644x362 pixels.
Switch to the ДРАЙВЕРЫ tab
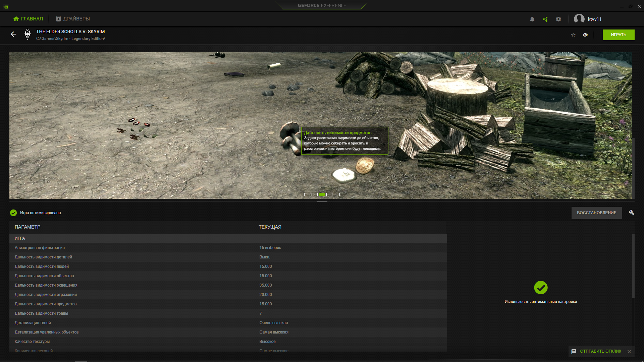coord(73,19)
